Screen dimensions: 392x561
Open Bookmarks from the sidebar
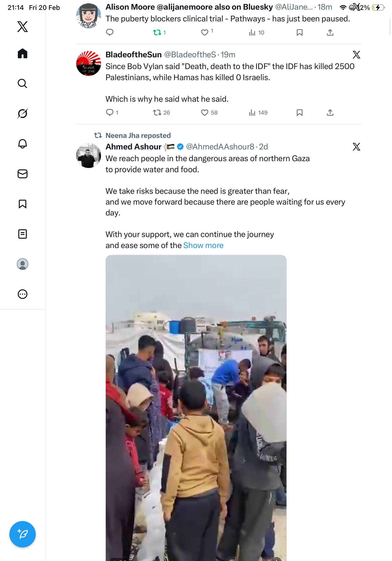[x=23, y=204]
